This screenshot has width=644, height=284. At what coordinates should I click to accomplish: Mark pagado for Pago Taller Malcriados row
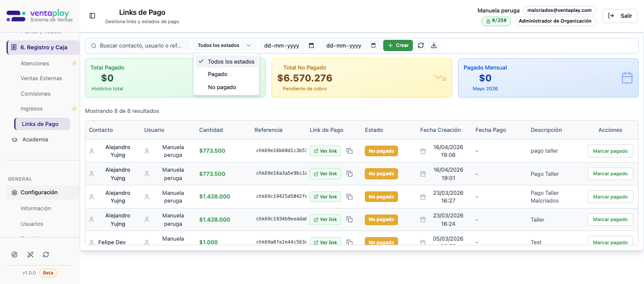click(610, 197)
